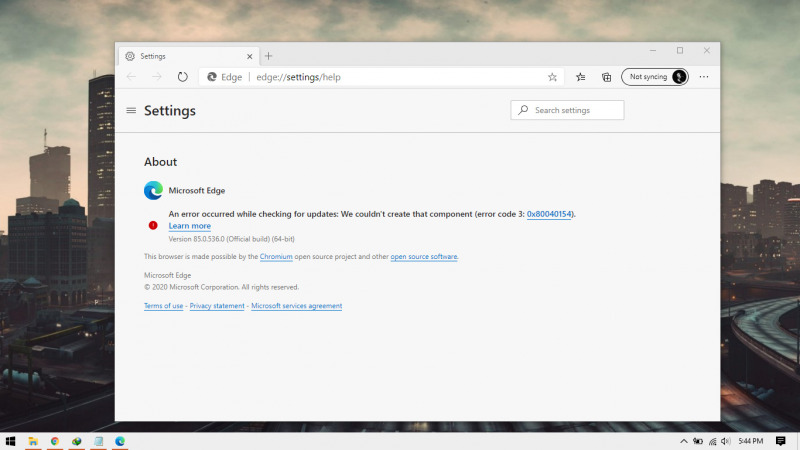Click the Search settings field
Viewport: 800px width, 450px height.
click(567, 110)
